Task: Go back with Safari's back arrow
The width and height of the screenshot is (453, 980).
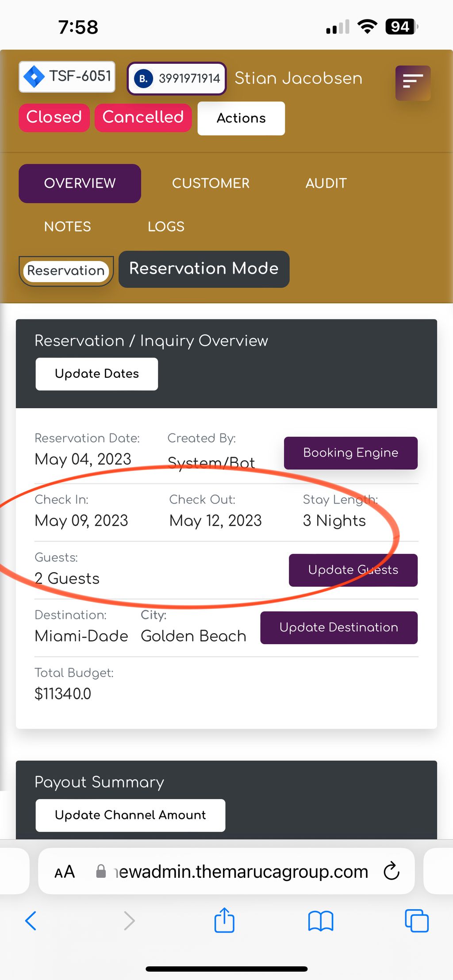Action: click(31, 921)
